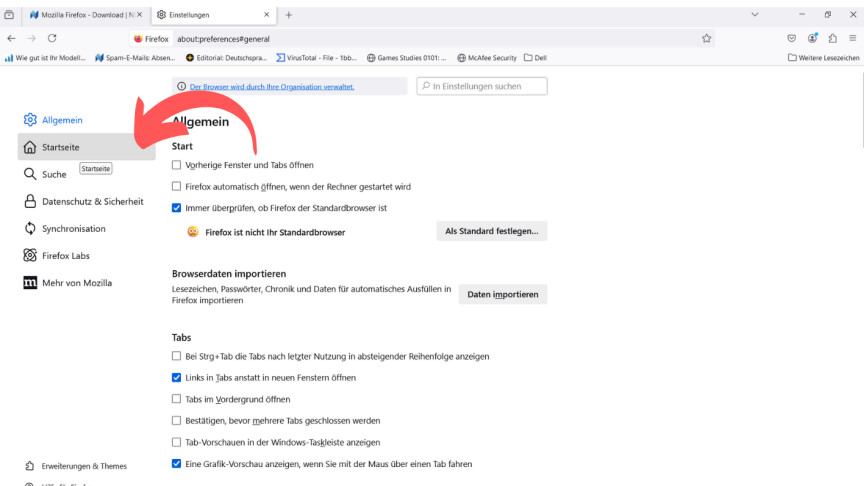
Task: Click the forward navigation arrow
Action: (32, 39)
